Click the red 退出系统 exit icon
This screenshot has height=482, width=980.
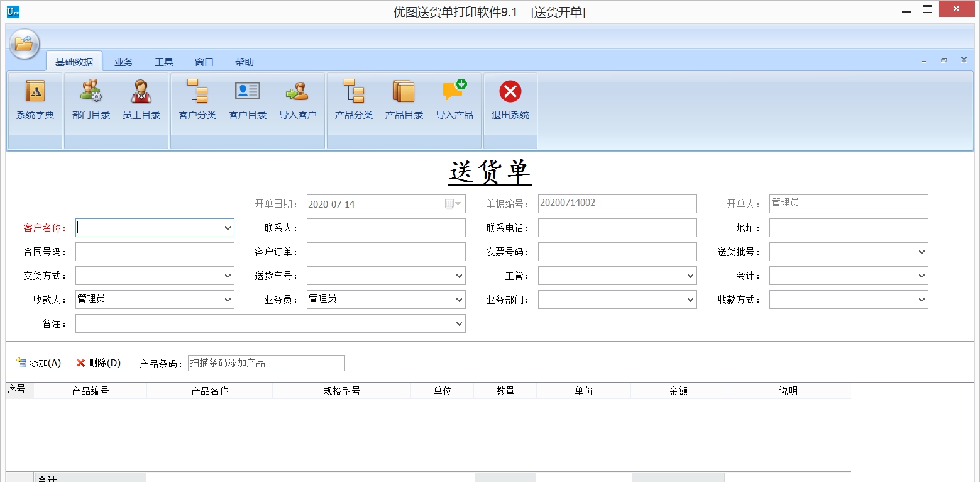coord(510,92)
